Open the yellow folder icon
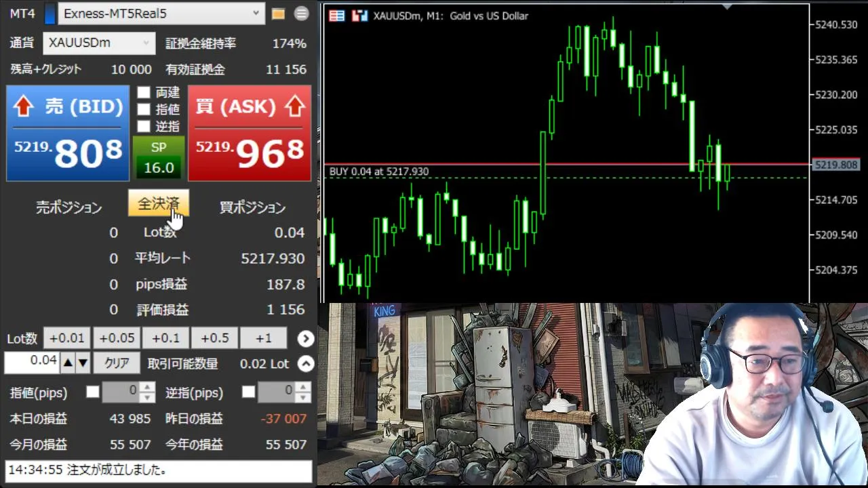 coord(277,14)
